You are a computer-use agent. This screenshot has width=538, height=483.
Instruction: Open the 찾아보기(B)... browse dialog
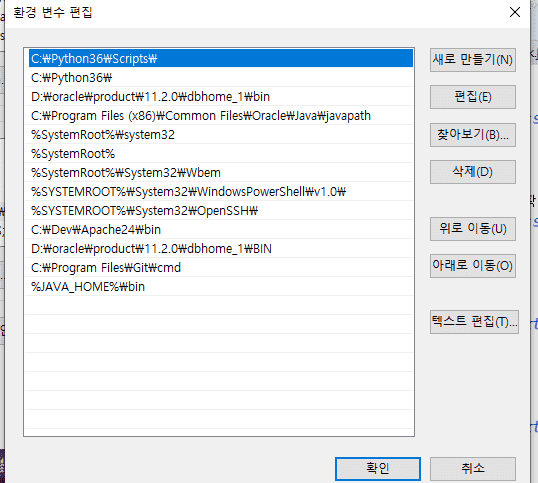point(472,135)
